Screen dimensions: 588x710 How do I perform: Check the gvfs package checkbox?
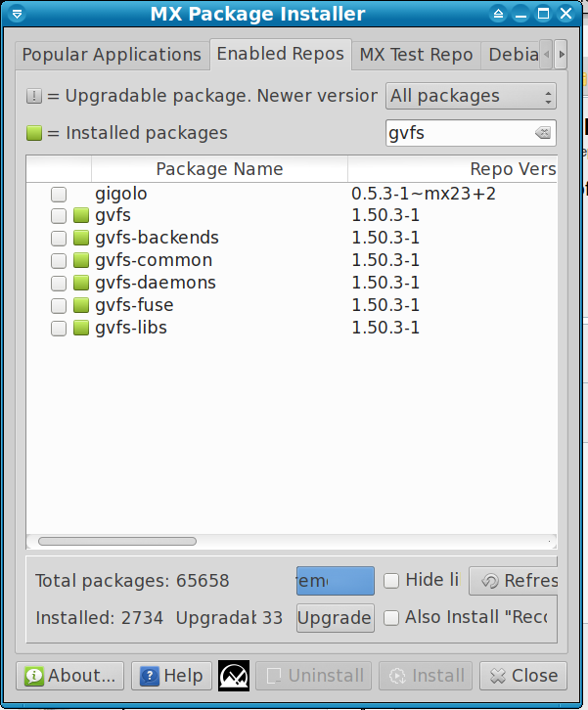(59, 215)
